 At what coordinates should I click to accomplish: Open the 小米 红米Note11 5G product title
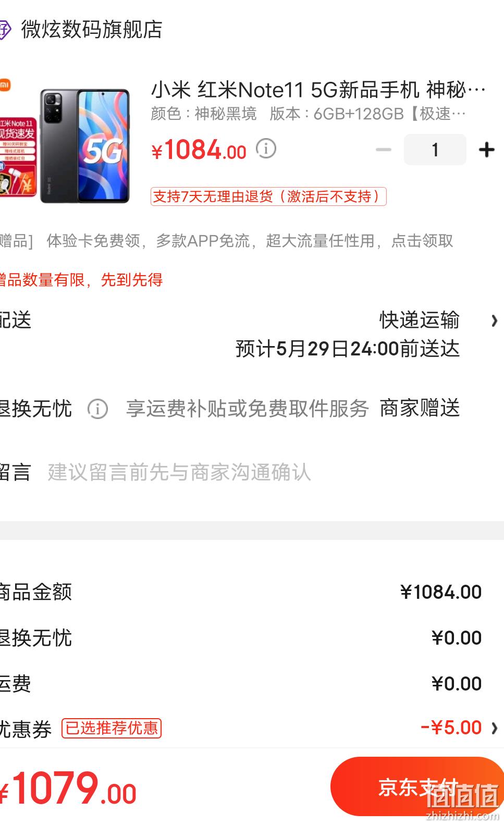[x=318, y=90]
